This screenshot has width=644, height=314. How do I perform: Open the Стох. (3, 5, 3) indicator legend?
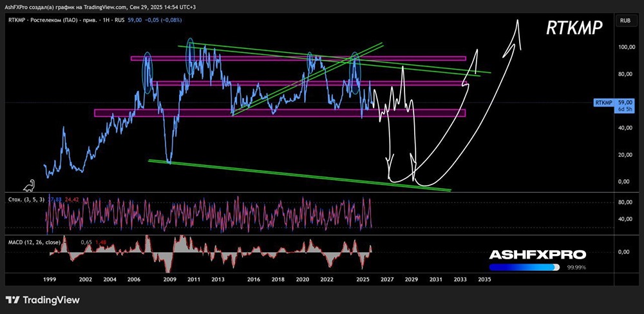pos(26,199)
